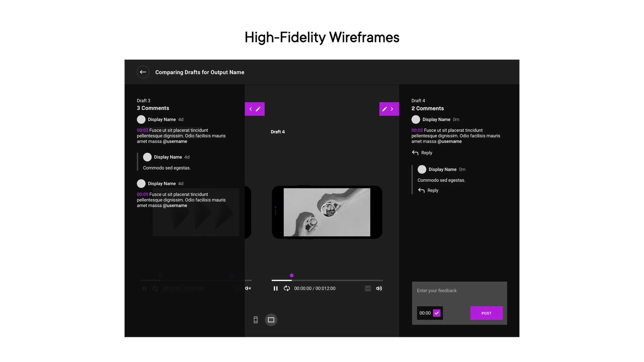644x362 pixels.
Task: Click the 'Draft 4' label above video
Action: (278, 132)
